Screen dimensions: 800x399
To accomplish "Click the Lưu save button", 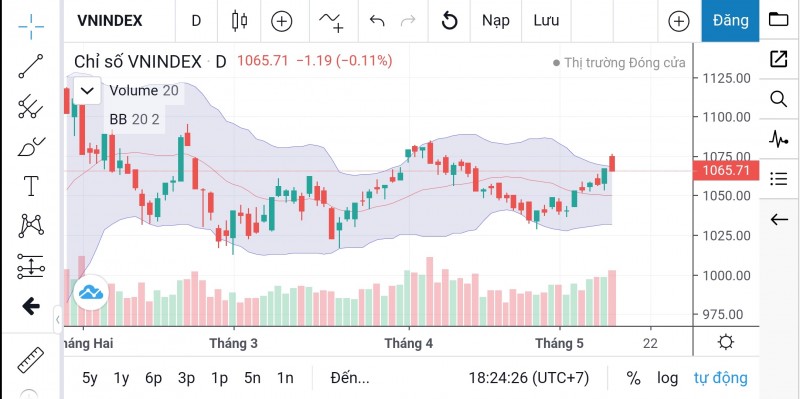I will pos(546,21).
